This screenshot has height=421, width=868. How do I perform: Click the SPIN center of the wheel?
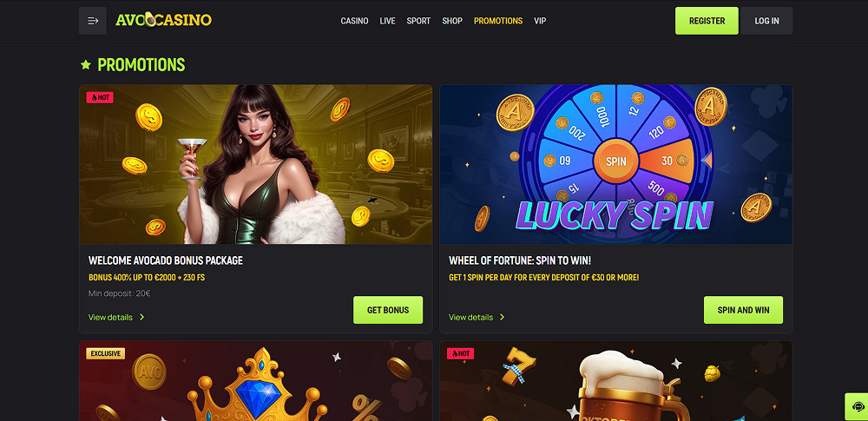coord(615,161)
